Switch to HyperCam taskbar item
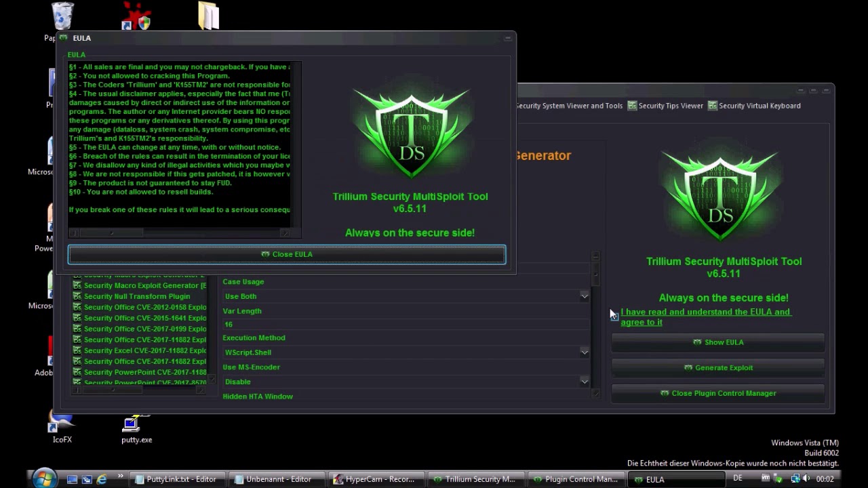The height and width of the screenshot is (488, 868). click(x=376, y=479)
